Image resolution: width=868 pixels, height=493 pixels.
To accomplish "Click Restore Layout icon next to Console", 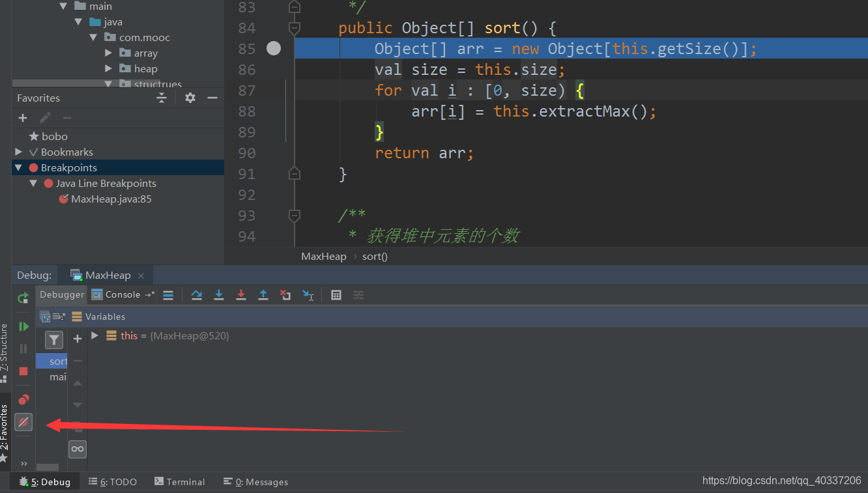I will point(150,295).
